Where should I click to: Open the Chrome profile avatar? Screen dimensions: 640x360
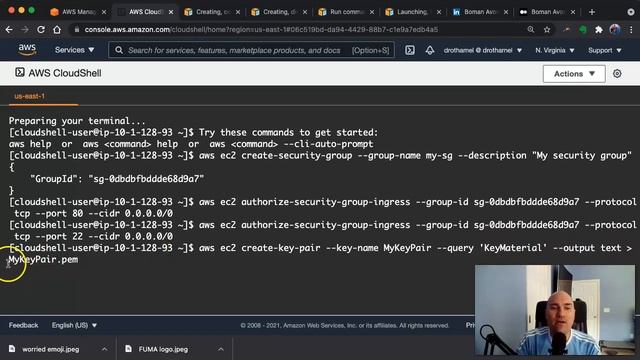pyautogui.click(x=615, y=29)
